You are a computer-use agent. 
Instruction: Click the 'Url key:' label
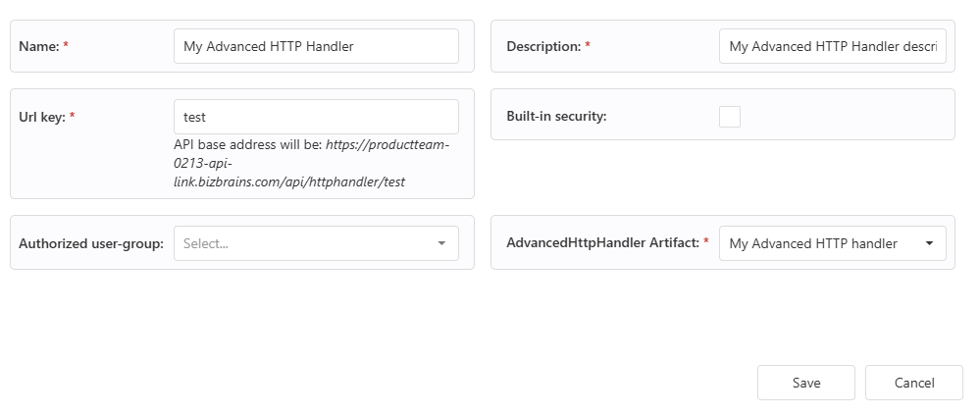42,117
